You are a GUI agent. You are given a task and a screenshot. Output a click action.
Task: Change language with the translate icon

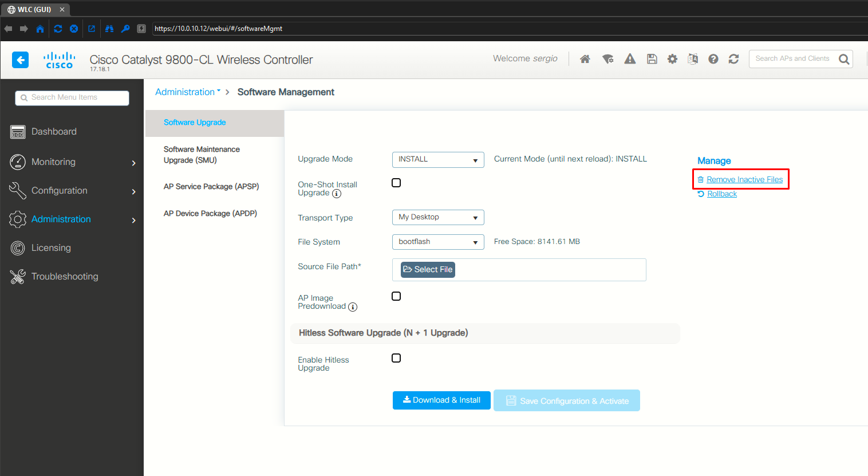(x=693, y=58)
